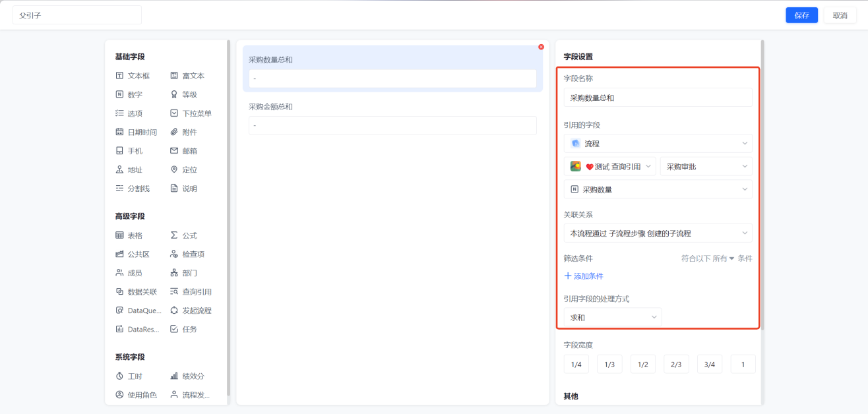Add a 选项 options field
The width and height of the screenshot is (868, 414).
pos(129,113)
